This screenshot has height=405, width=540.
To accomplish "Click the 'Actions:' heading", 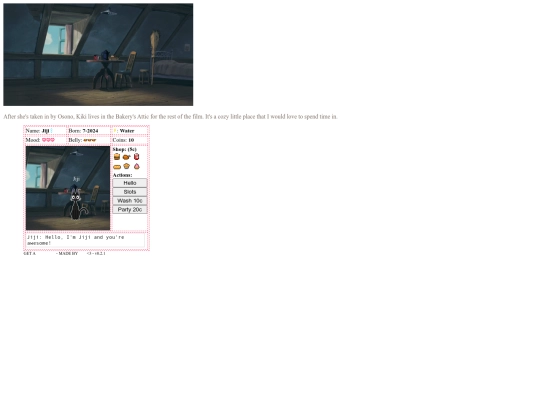I will [x=122, y=175].
